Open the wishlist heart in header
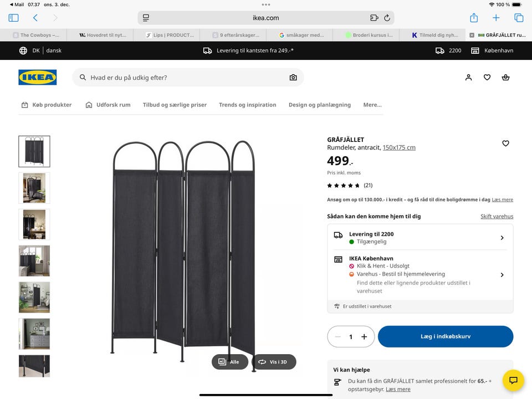The height and width of the screenshot is (399, 532). click(487, 78)
